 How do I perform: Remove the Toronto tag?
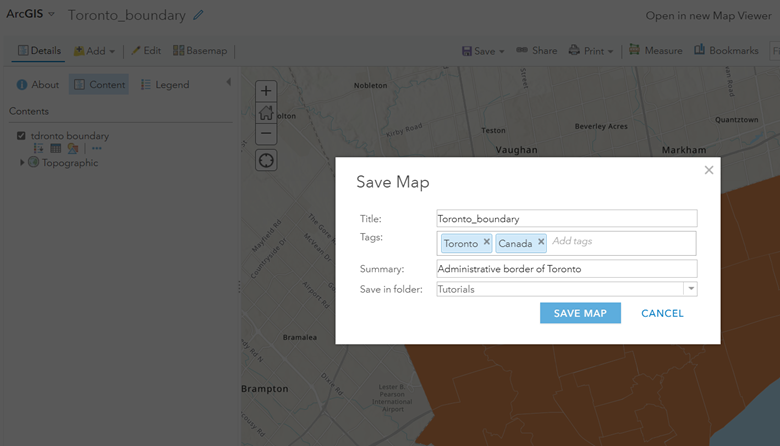point(487,242)
